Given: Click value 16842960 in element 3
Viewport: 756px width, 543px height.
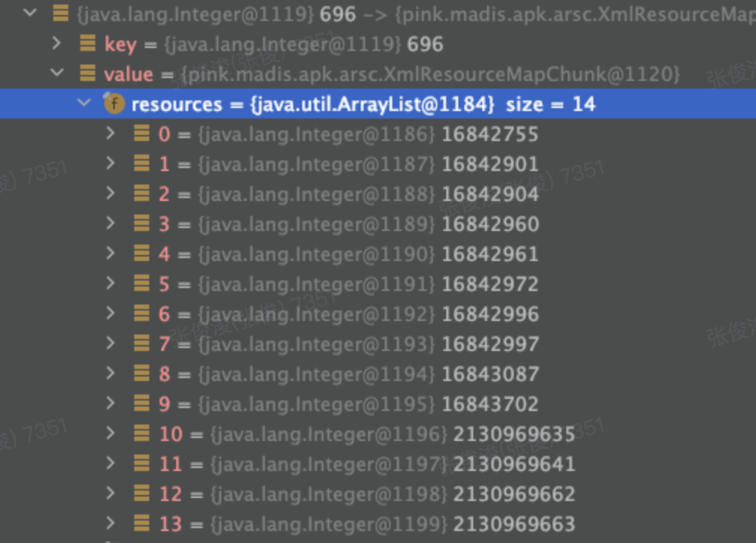Looking at the screenshot, I should [490, 223].
